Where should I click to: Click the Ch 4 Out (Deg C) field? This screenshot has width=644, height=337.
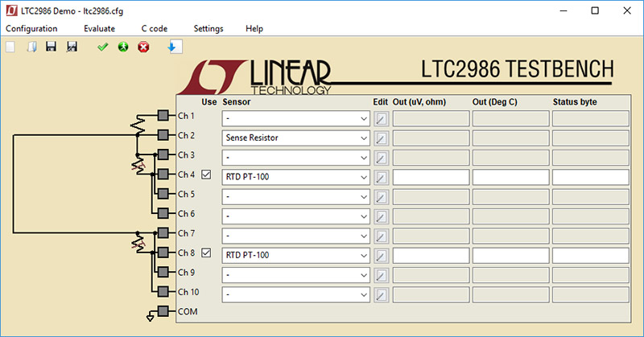click(x=510, y=177)
